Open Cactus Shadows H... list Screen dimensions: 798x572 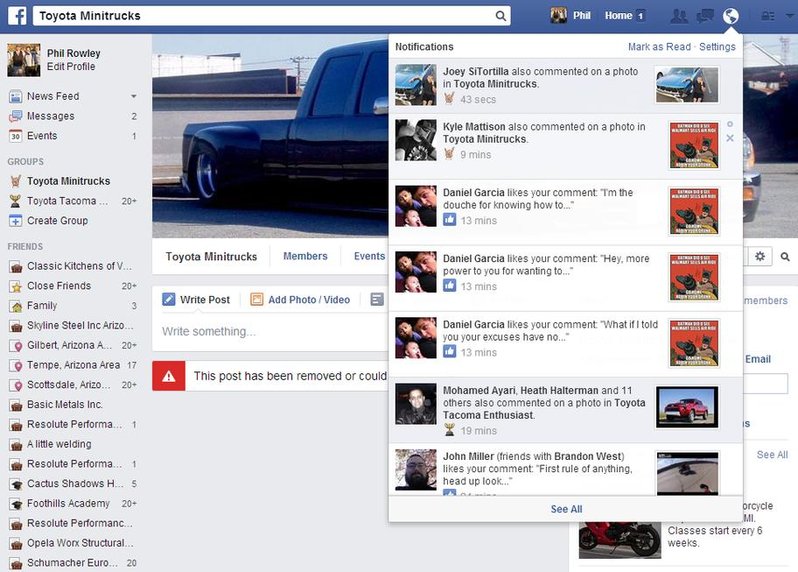click(75, 484)
